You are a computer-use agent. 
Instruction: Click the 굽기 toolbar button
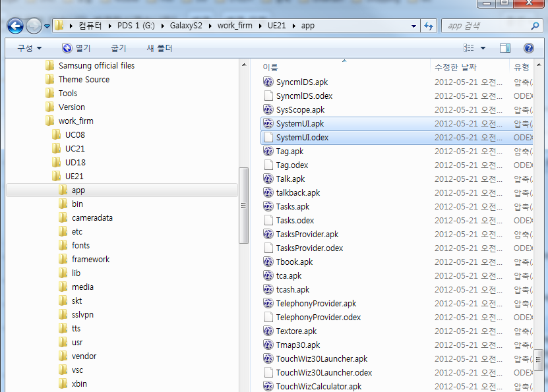119,48
